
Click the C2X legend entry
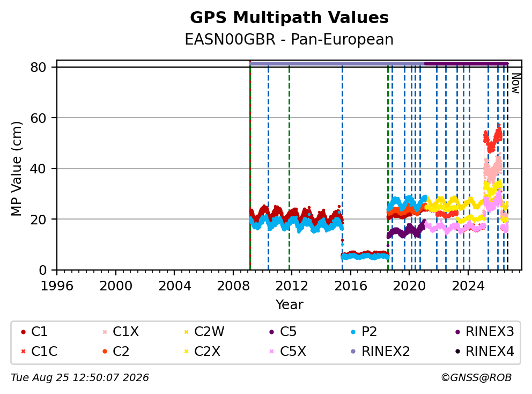pos(202,351)
